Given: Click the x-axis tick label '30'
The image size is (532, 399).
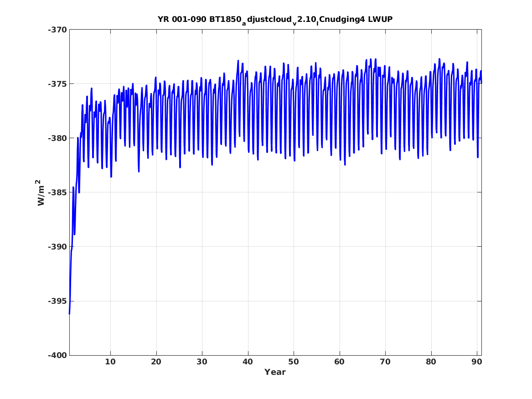Looking at the screenshot, I should 202,362.
